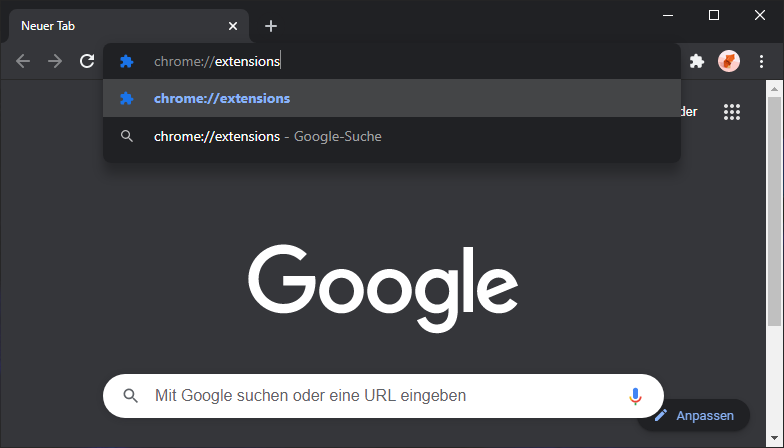Open the Google apps grid
The height and width of the screenshot is (448, 784).
[x=732, y=112]
